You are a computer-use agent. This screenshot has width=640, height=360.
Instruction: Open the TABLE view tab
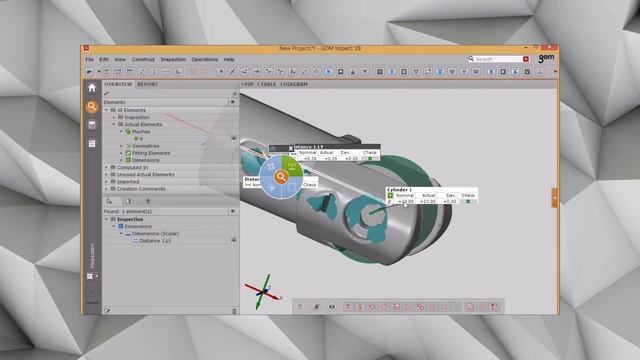tap(267, 84)
